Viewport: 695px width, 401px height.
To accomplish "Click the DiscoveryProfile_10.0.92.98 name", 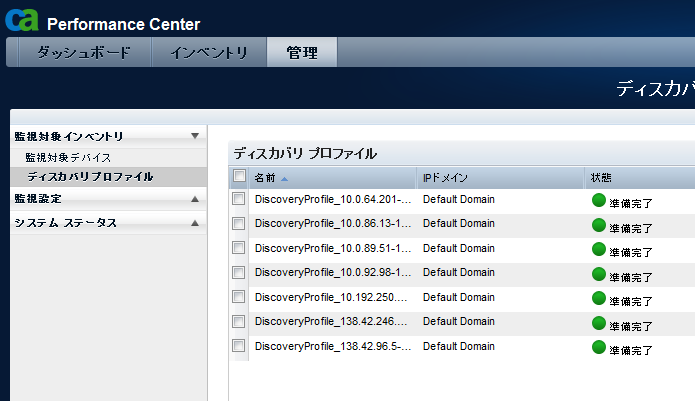I will pos(333,273).
